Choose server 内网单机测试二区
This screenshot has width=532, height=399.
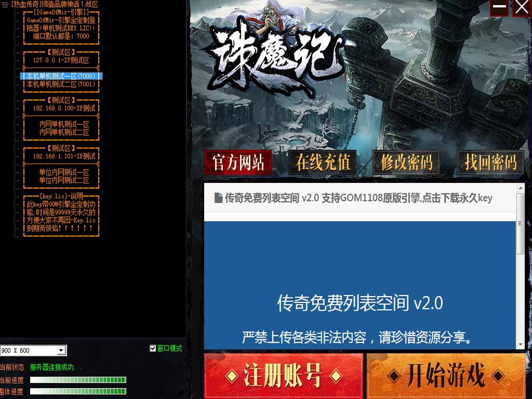pos(64,132)
